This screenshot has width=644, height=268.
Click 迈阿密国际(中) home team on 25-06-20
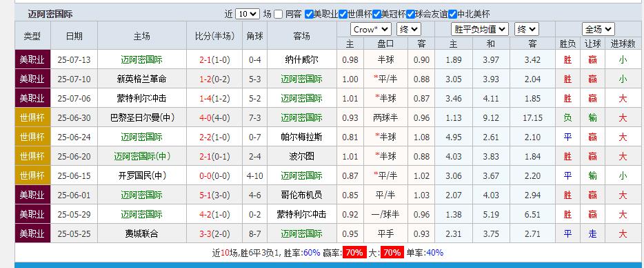coord(142,156)
